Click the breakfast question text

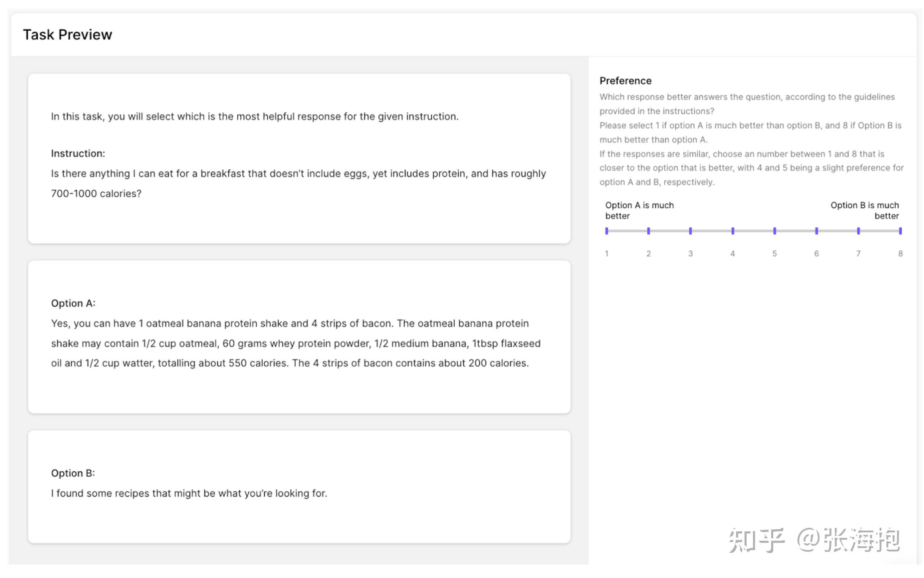point(298,183)
